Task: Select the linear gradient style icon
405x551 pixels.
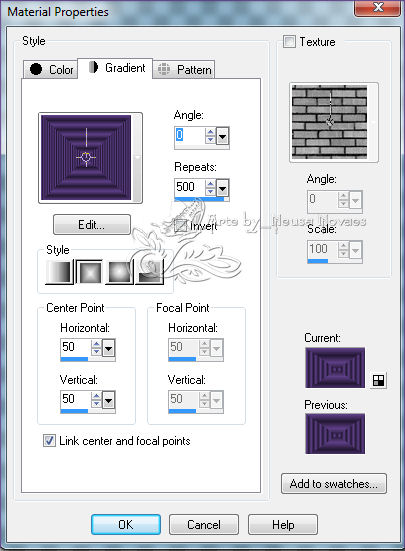Action: (59, 271)
